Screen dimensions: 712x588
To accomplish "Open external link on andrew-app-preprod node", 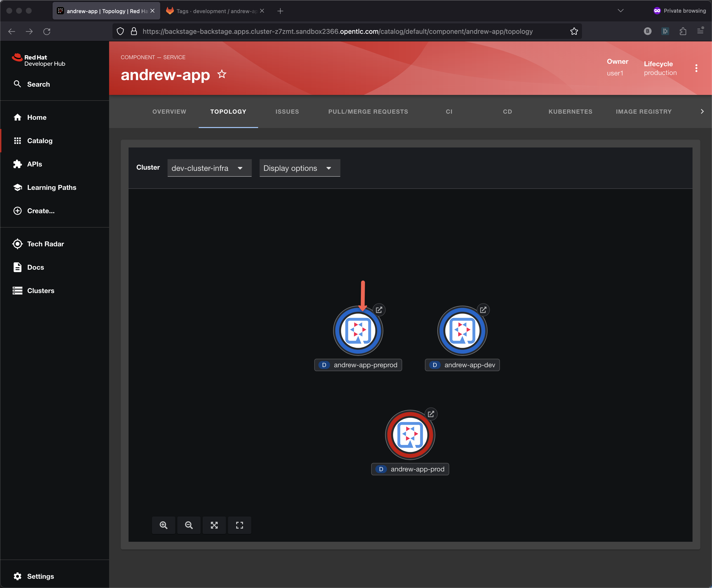I will click(x=379, y=310).
